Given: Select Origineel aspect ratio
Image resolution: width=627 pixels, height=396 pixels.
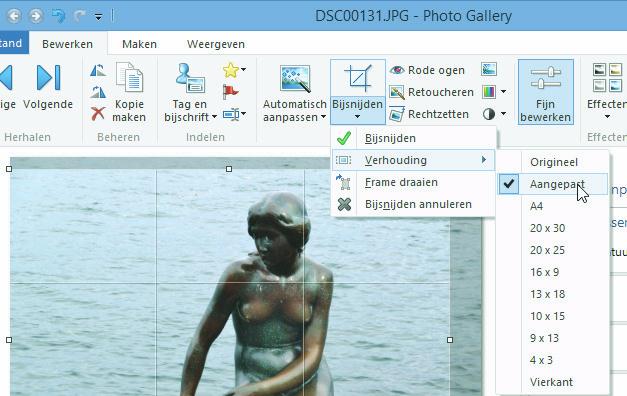Looking at the screenshot, I should pos(553,162).
